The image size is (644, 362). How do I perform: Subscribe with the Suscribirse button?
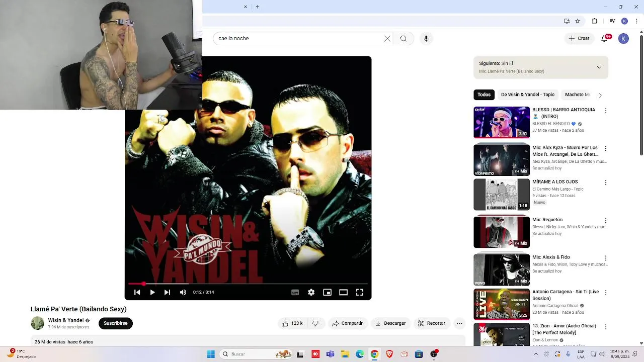tap(116, 323)
